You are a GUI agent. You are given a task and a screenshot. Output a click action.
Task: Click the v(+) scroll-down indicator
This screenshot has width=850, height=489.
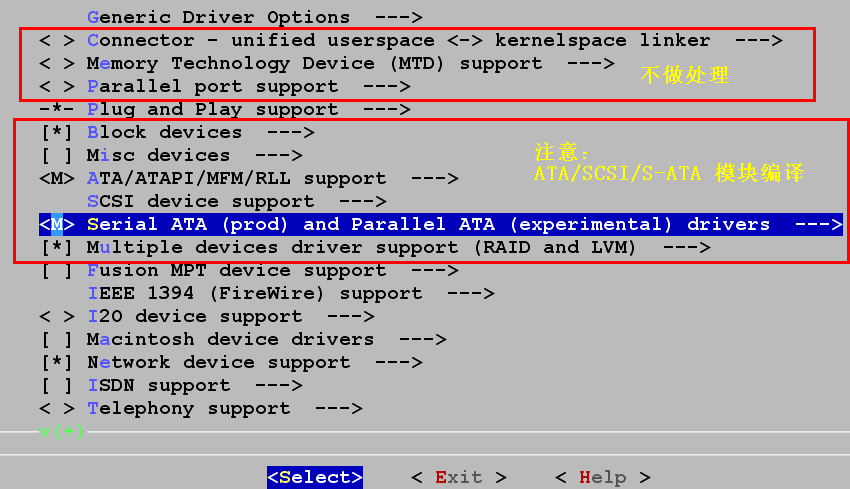61,431
